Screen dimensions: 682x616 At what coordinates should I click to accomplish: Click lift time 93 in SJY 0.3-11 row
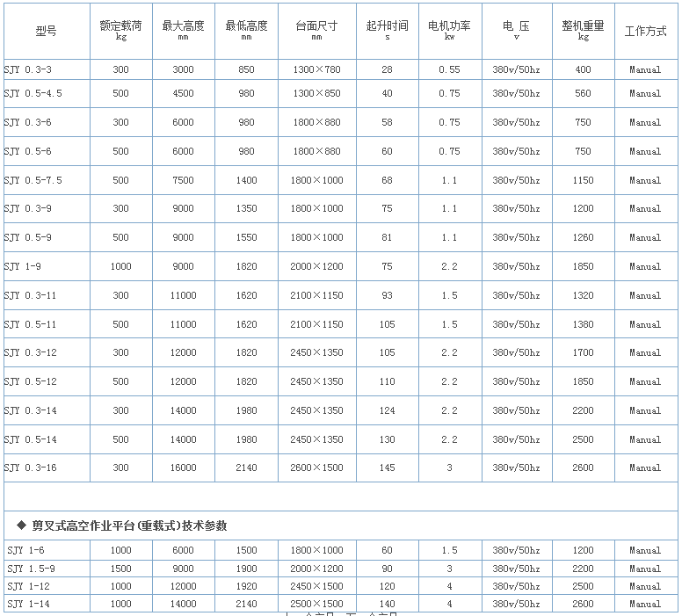click(x=387, y=295)
